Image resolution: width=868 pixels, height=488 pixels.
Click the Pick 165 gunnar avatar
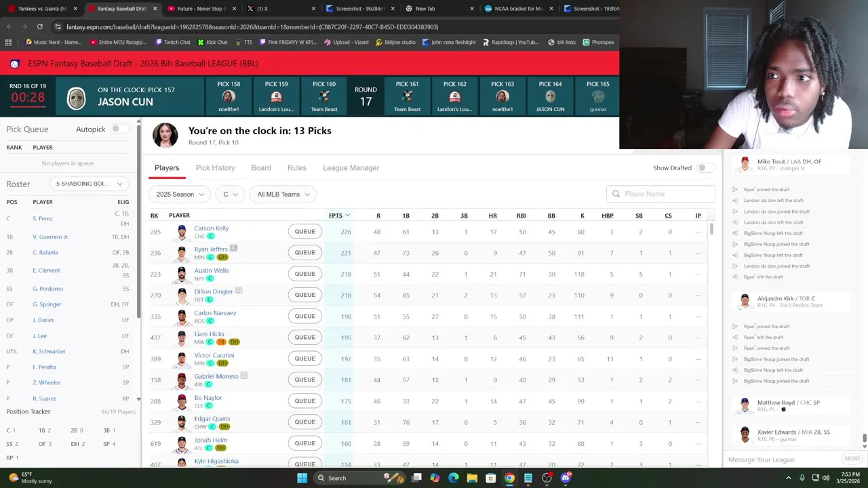coord(598,97)
